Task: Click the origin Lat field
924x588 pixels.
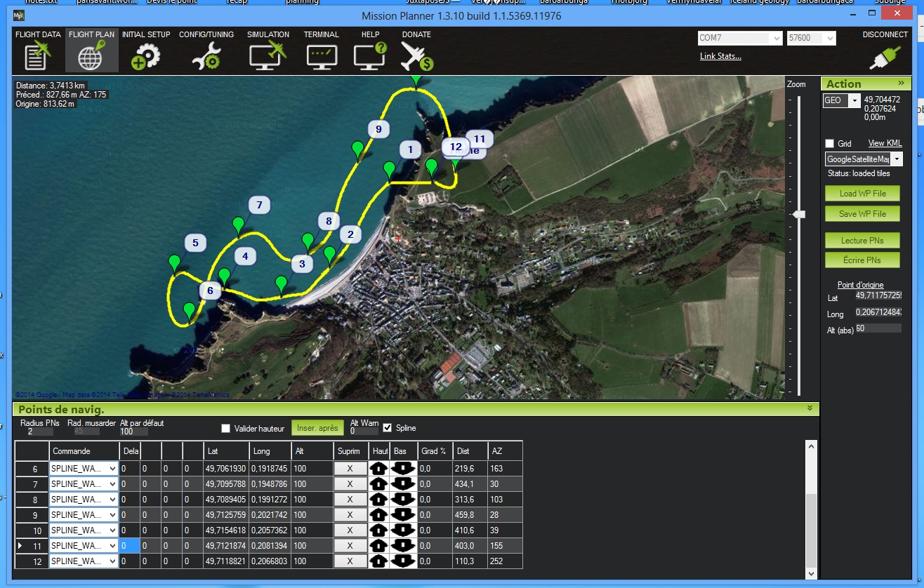Action: point(878,295)
